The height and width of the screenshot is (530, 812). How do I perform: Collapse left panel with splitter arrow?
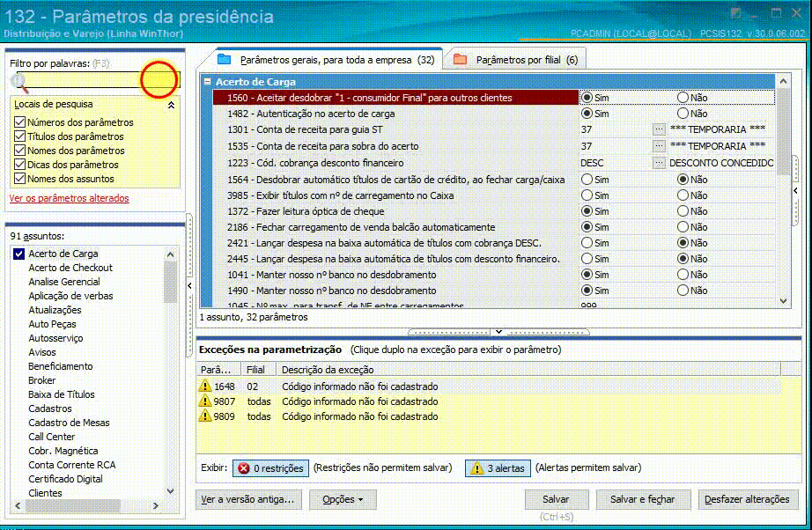point(189,286)
